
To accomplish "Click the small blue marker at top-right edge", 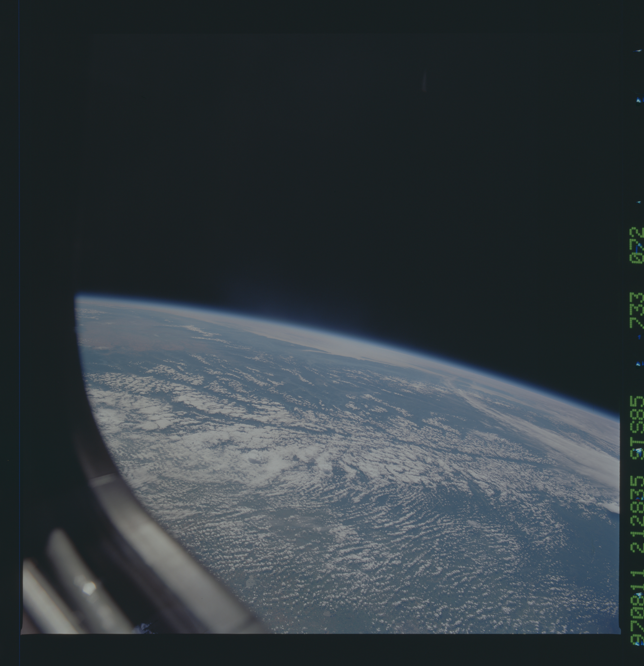I will (x=638, y=51).
